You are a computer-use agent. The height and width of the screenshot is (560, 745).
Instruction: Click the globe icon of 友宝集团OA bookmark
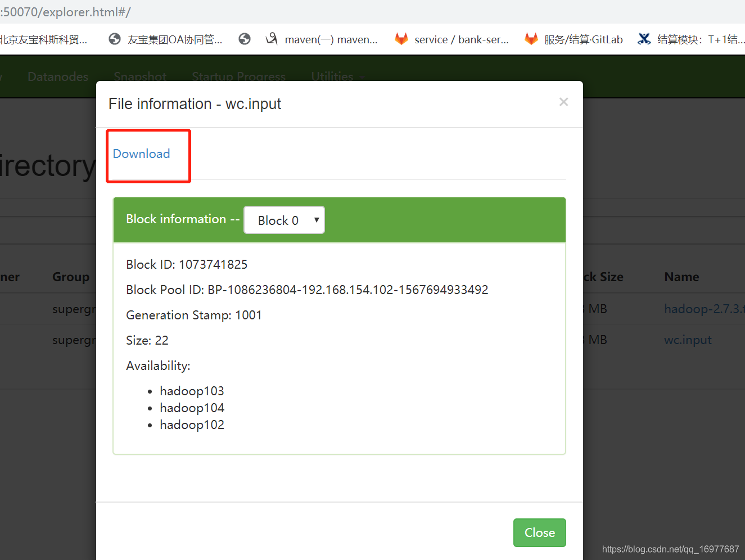115,39
